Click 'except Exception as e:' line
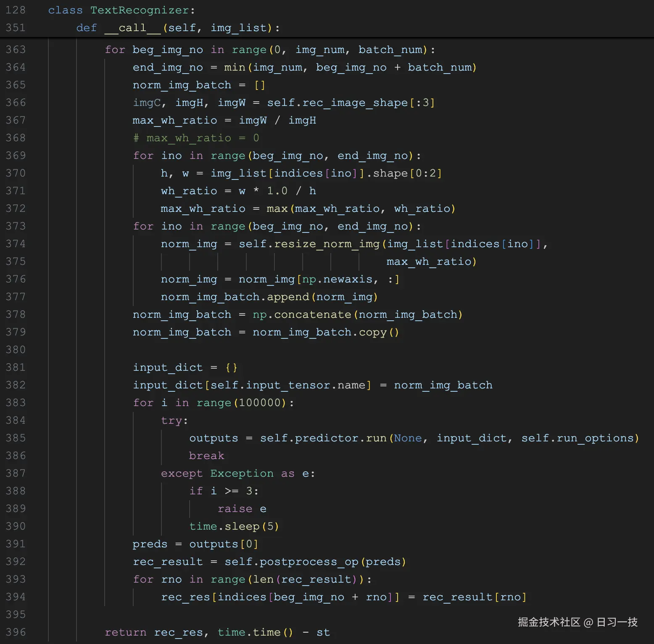 coord(238,473)
